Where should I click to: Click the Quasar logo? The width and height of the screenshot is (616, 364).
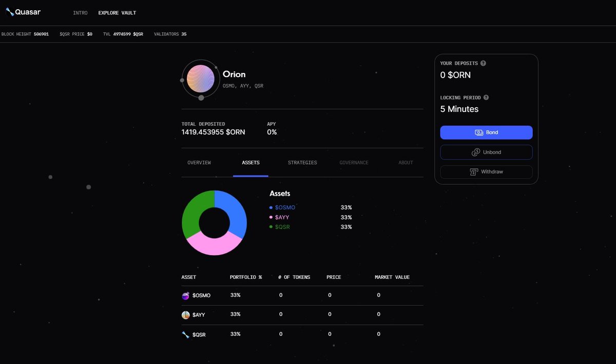tap(24, 12)
